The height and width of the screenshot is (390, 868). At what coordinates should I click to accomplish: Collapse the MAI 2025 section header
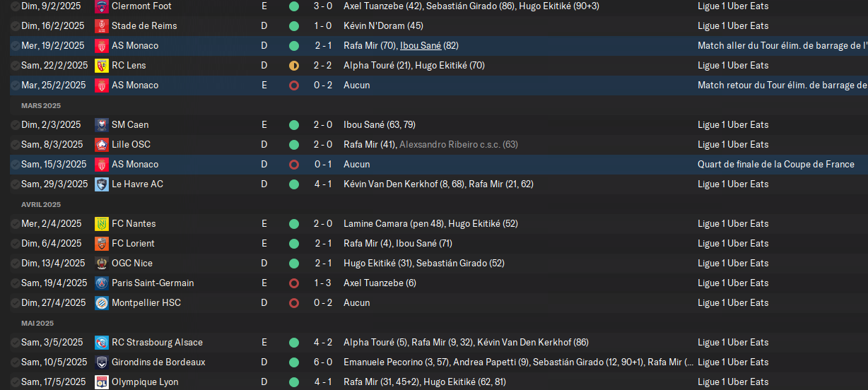[x=37, y=323]
